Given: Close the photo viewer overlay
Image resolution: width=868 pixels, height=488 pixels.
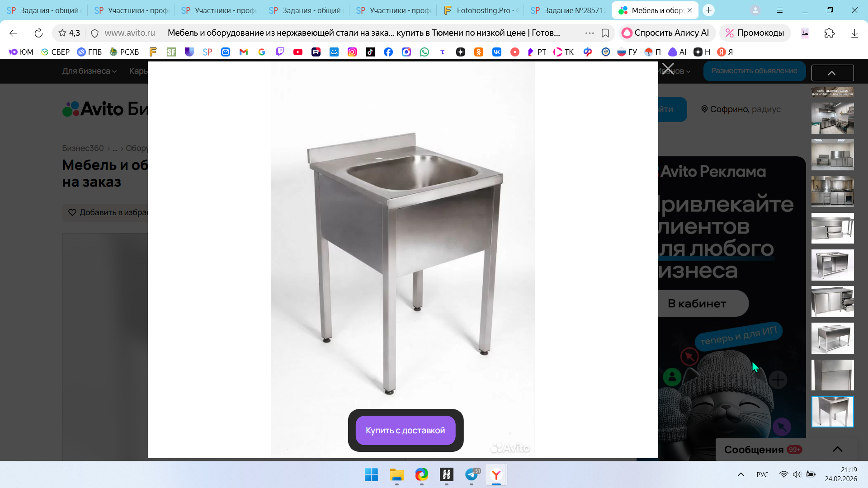Looking at the screenshot, I should [x=668, y=69].
